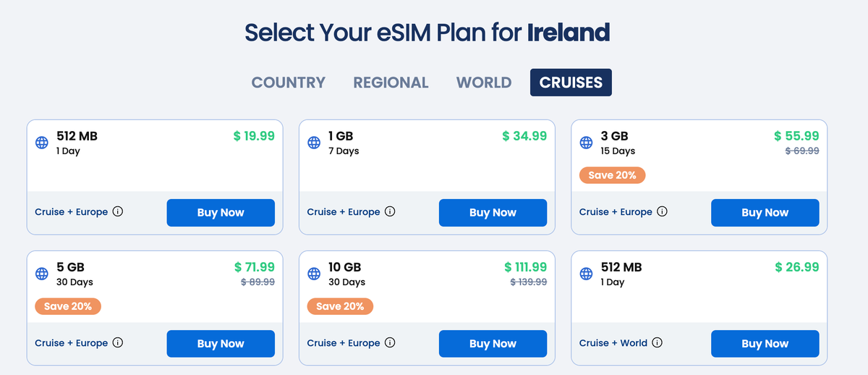Buy the 3 GB 15 Days plan

coord(765,213)
